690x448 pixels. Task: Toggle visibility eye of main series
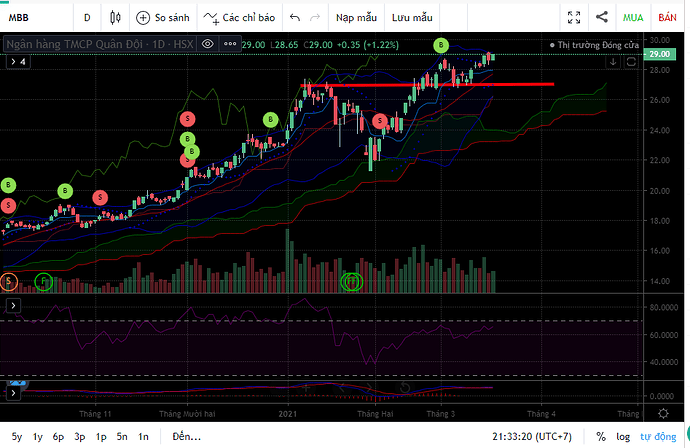tap(208, 44)
